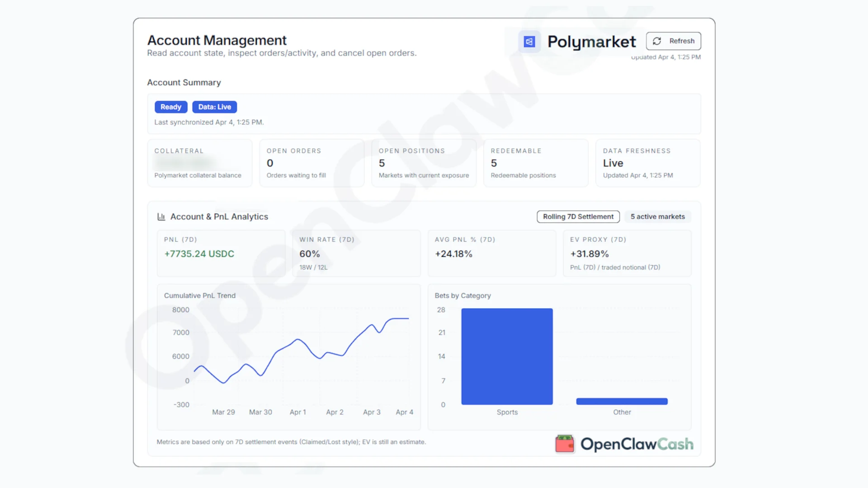The height and width of the screenshot is (488, 868).
Task: Click the Metrics footnote about 7D settlement events
Action: (291, 442)
